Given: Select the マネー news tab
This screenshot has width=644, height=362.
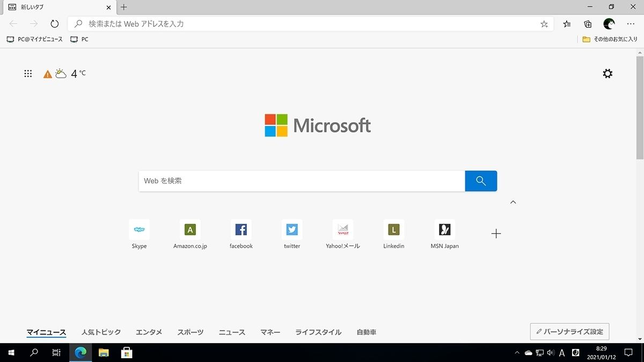Looking at the screenshot, I should click(x=270, y=332).
